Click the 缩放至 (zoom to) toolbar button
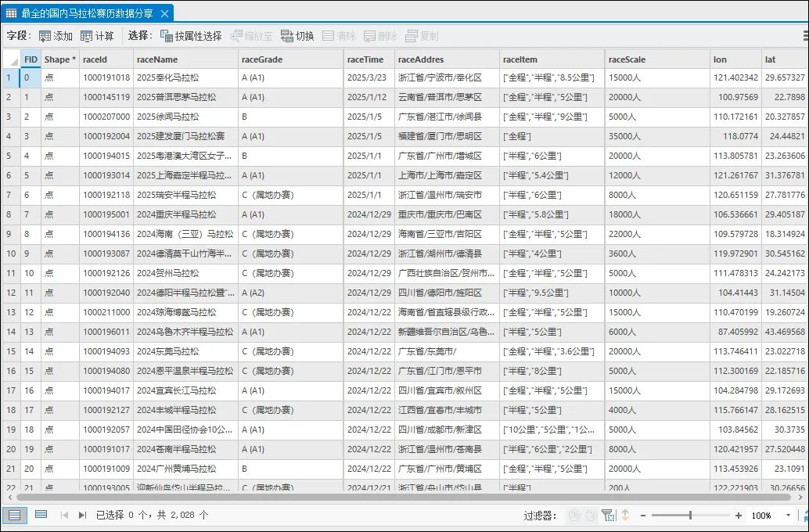This screenshot has height=532, width=809. (251, 36)
